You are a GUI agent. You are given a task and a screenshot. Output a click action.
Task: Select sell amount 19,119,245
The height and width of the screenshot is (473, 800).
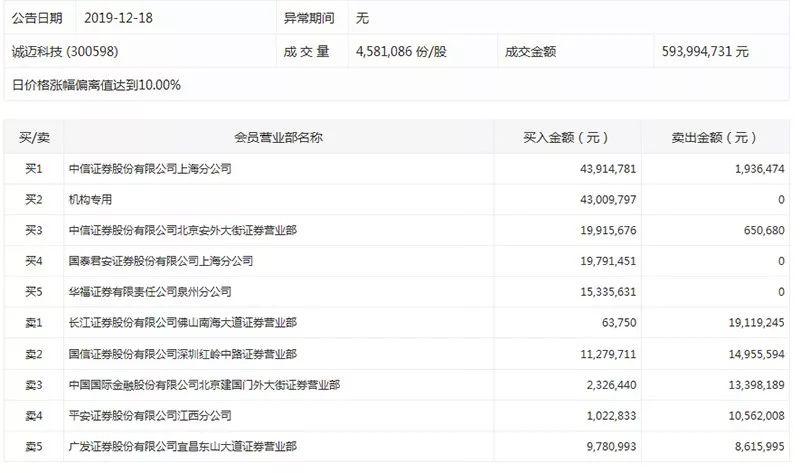[757, 323]
